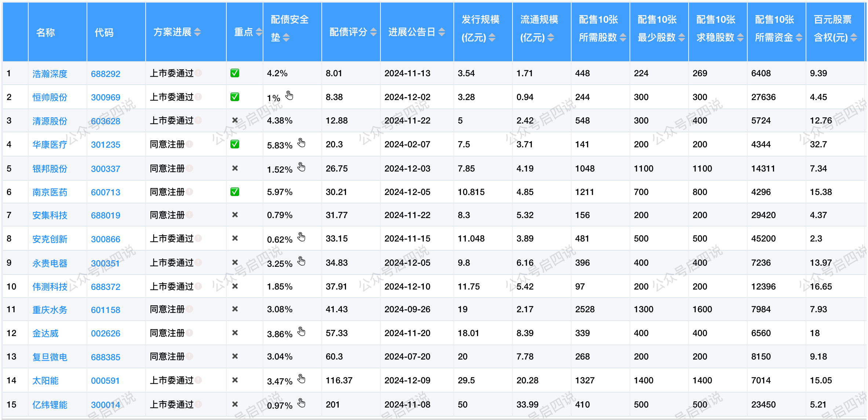Image resolution: width=868 pixels, height=420 pixels.
Task: Toggle green checkbox for 南京医药
Action: [235, 192]
